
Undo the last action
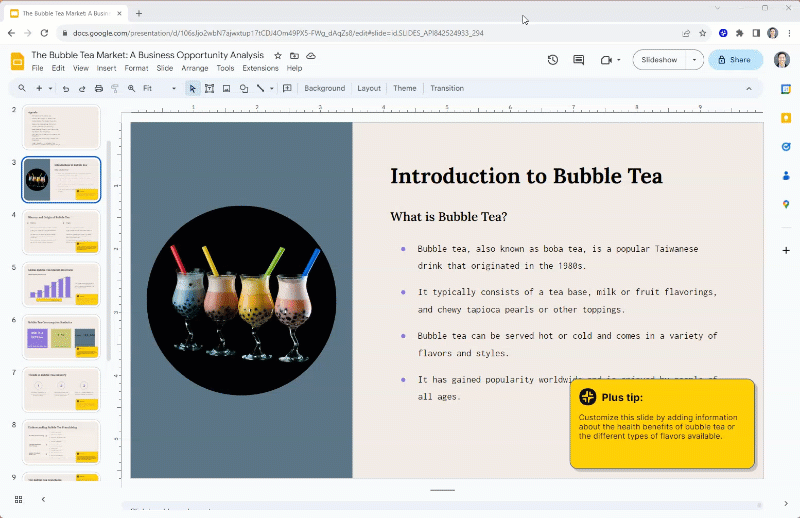pos(66,88)
